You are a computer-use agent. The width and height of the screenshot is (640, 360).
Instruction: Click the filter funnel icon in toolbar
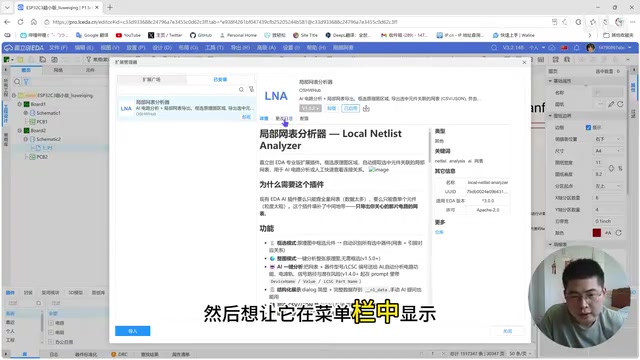coord(88,60)
